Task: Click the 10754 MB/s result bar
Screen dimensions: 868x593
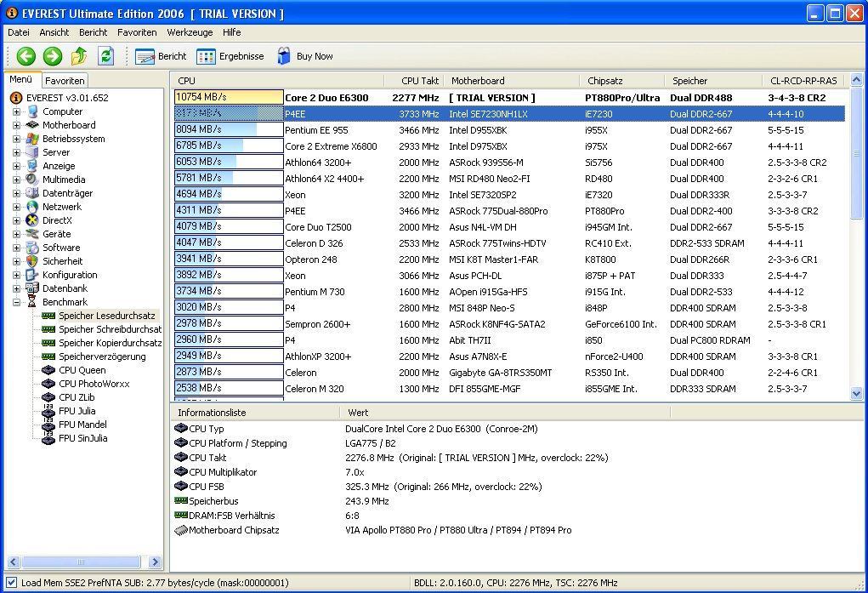Action: 229,97
